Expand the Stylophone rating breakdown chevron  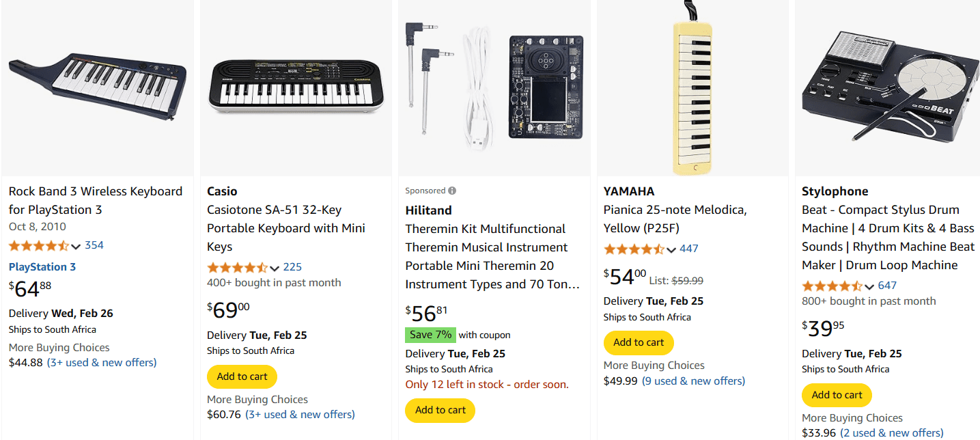(870, 285)
